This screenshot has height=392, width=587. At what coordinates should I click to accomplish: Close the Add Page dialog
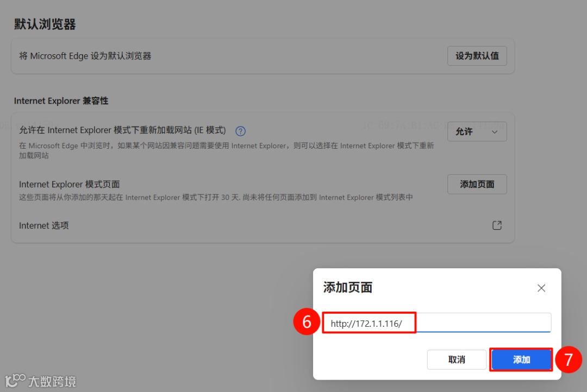541,288
